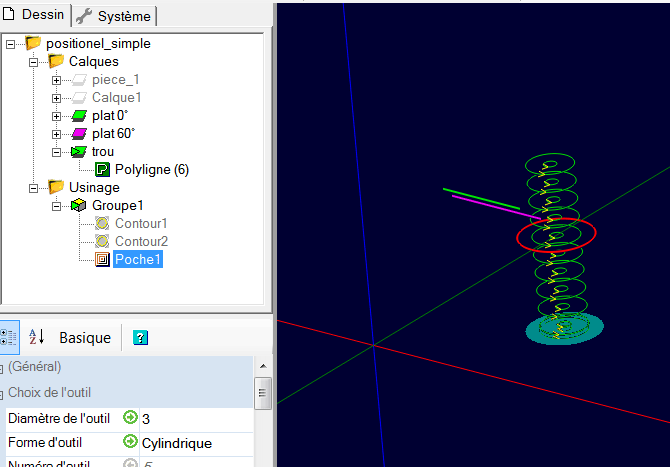Click the Polyligne (6) green P icon
Image resolution: width=670 pixels, height=467 pixels.
point(102,170)
